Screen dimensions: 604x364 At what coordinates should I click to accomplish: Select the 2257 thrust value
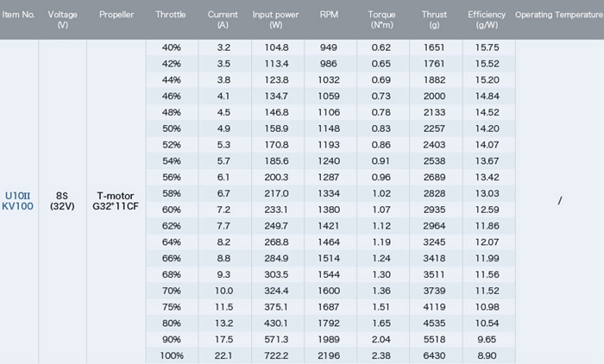[434, 129]
